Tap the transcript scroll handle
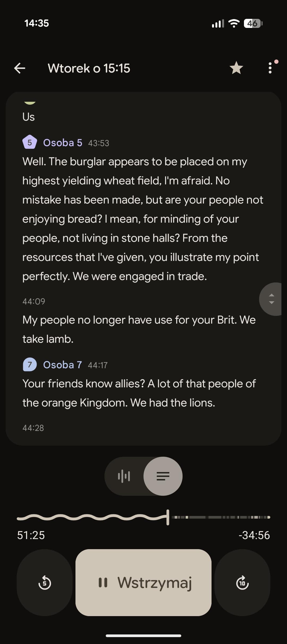 271,299
